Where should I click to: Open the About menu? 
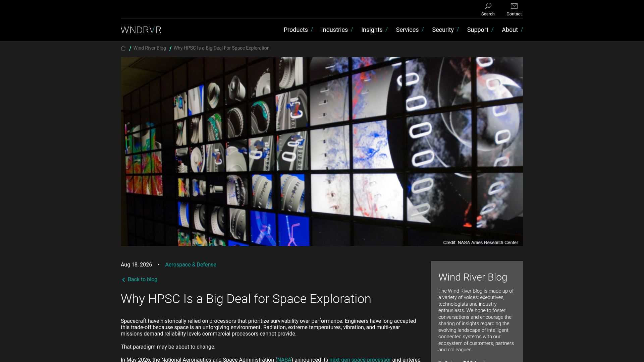pos(509,30)
